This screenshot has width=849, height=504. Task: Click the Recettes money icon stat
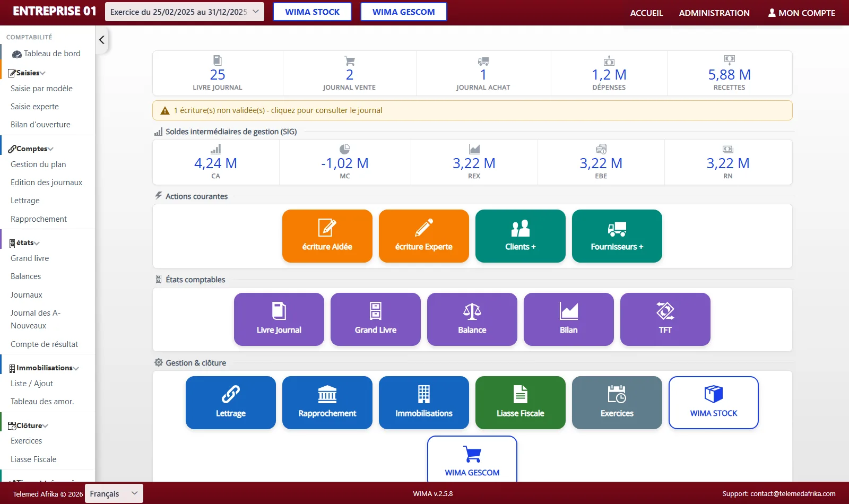click(730, 60)
